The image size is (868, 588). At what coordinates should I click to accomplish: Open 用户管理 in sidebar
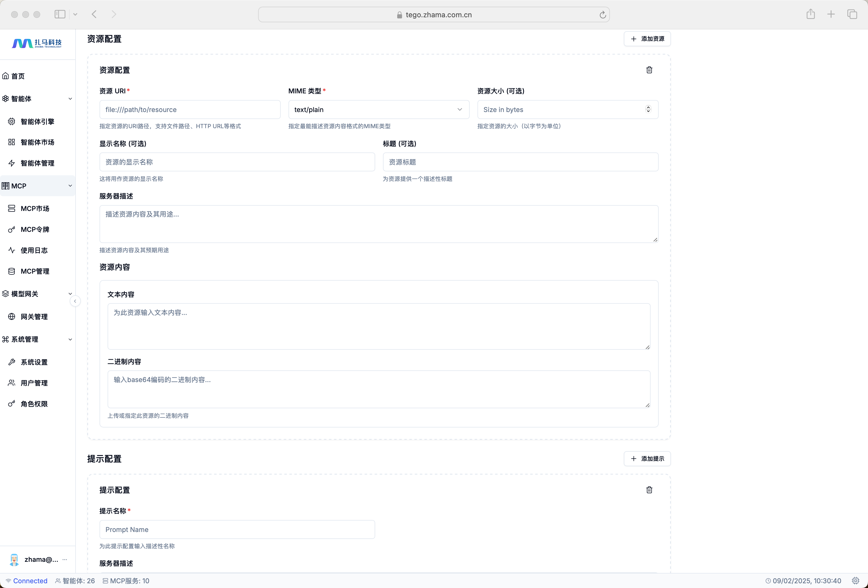point(34,383)
